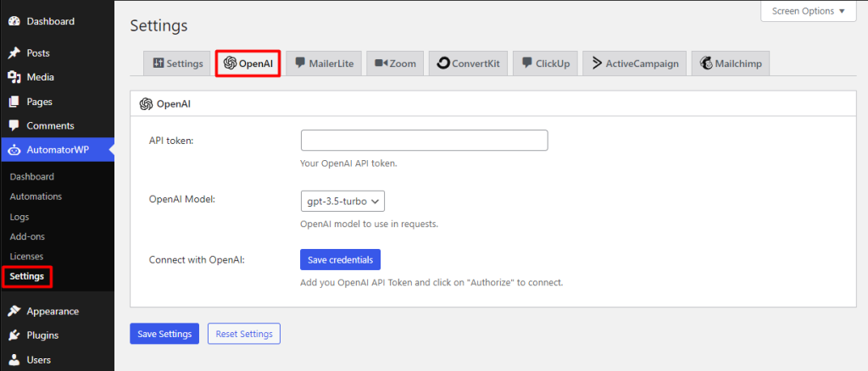Image resolution: width=868 pixels, height=371 pixels.
Task: Open Dashboard in the main sidebar
Action: (x=57, y=21)
